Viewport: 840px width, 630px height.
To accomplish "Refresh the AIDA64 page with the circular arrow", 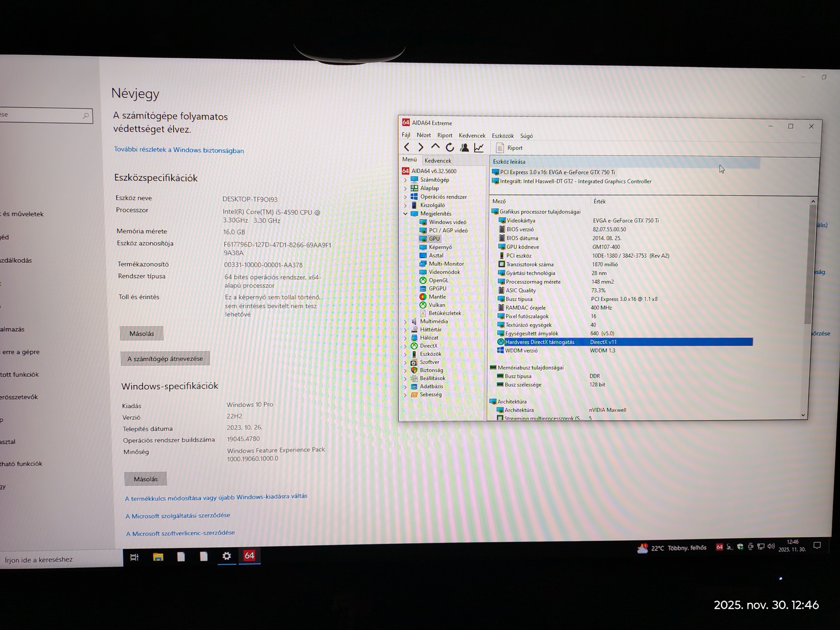I will click(450, 147).
